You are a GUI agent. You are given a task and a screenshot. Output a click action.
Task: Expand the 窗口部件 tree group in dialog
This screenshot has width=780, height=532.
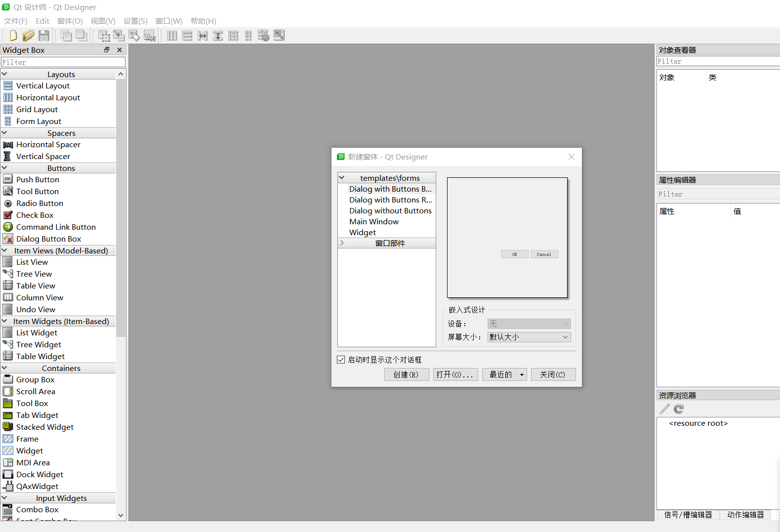[x=342, y=243]
